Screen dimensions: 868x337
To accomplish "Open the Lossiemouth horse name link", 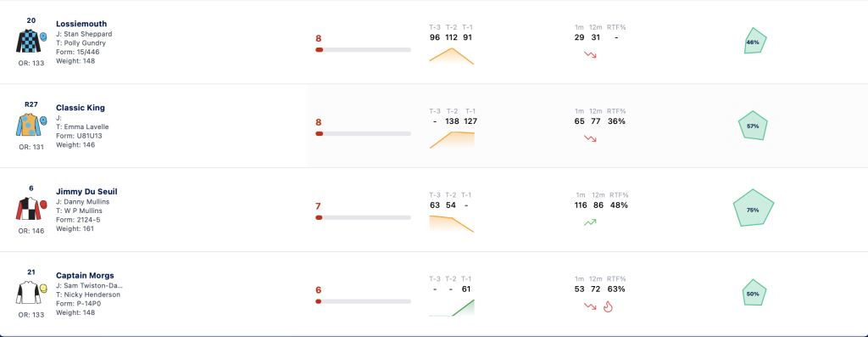I will tap(81, 24).
